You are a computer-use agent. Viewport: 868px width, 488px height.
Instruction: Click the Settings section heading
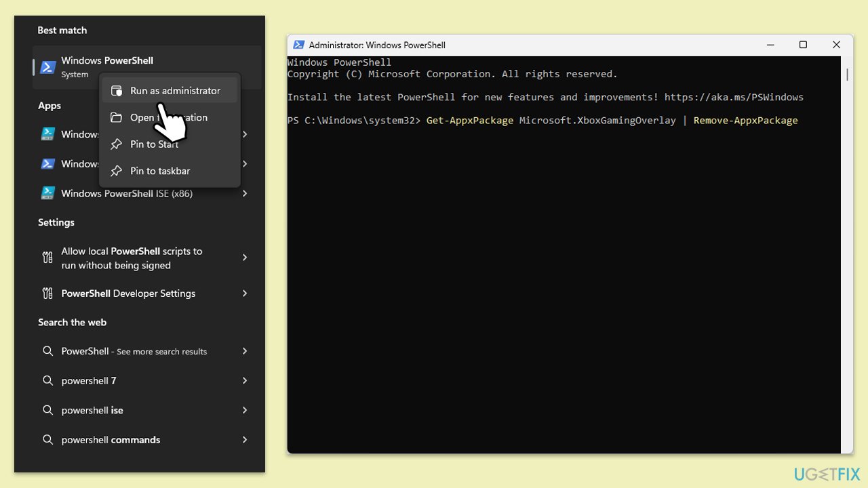(x=56, y=222)
